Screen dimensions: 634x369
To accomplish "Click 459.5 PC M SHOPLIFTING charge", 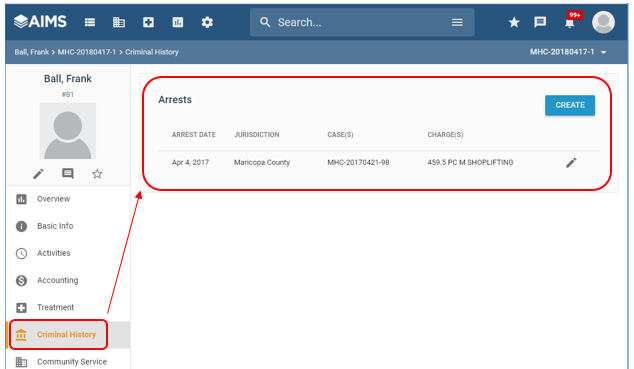I will [470, 162].
